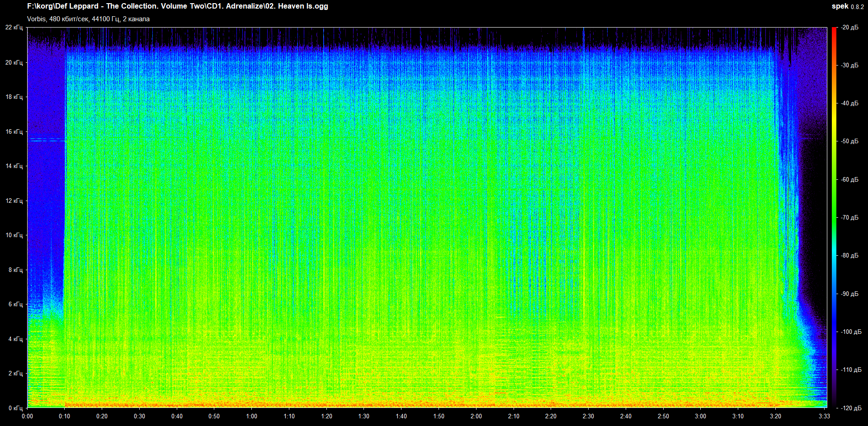
Task: Click the -20 дБ label on the scale
Action: pos(849,28)
